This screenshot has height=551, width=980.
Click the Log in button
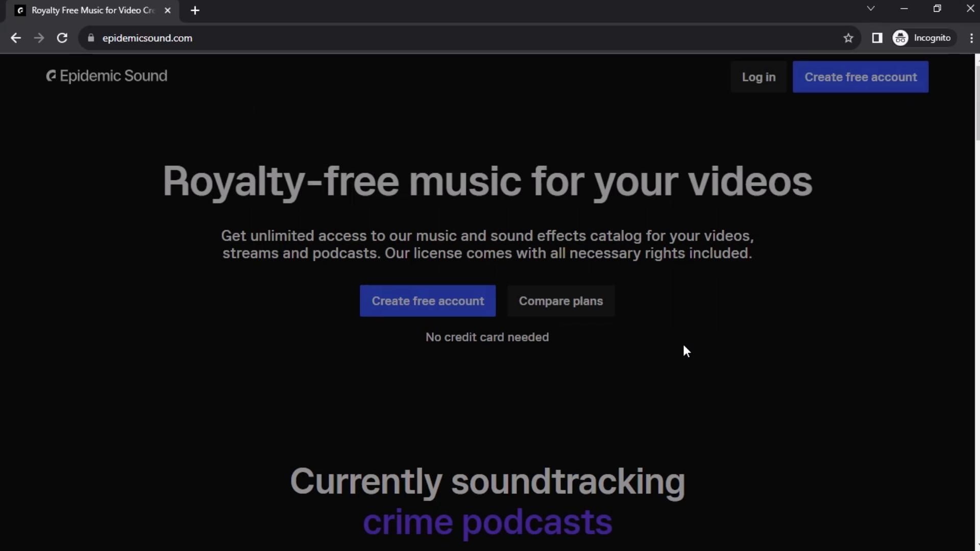coord(758,77)
